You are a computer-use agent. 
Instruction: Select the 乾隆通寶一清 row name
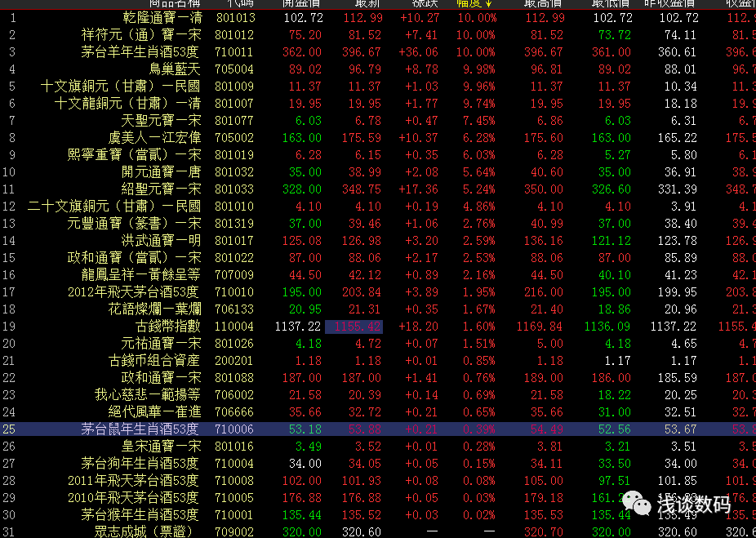tap(162, 18)
